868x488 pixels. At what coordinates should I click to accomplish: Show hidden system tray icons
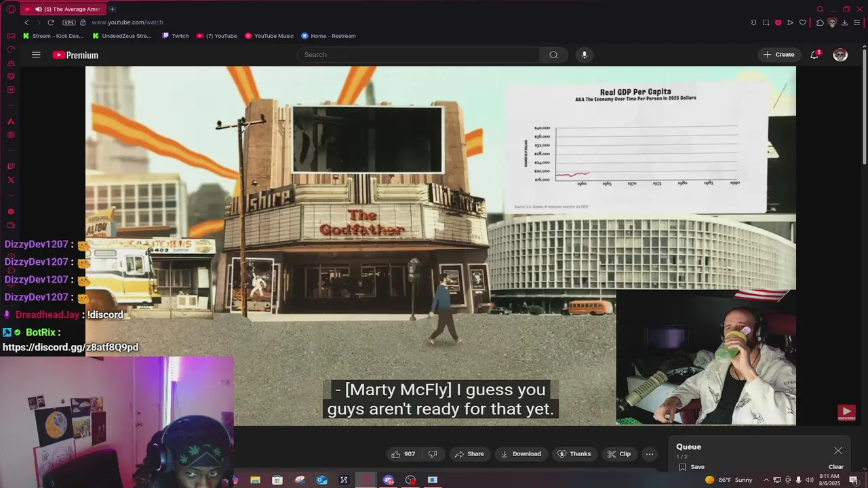click(x=766, y=480)
